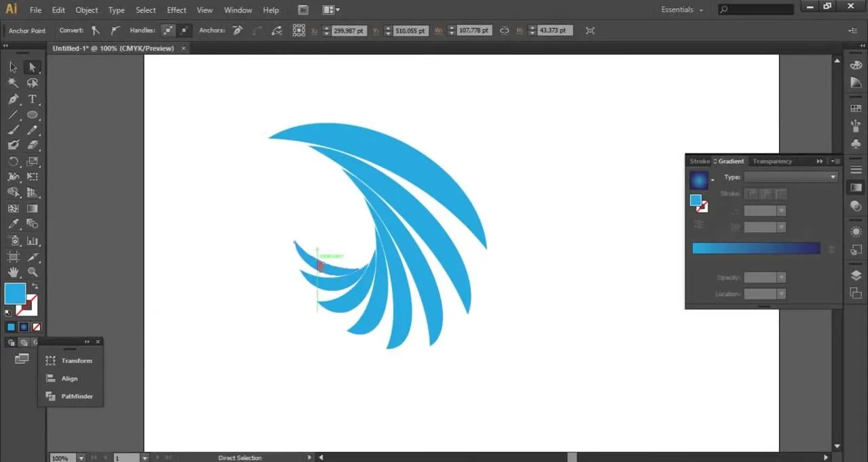Open the gradient preset picker arrow
Screen dimensions: 868x462
[x=712, y=180]
